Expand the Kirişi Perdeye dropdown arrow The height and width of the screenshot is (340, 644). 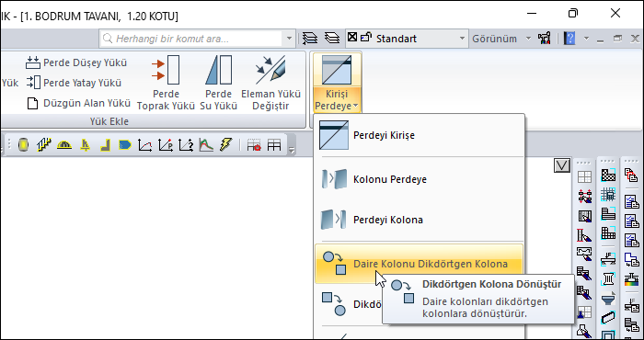point(356,107)
